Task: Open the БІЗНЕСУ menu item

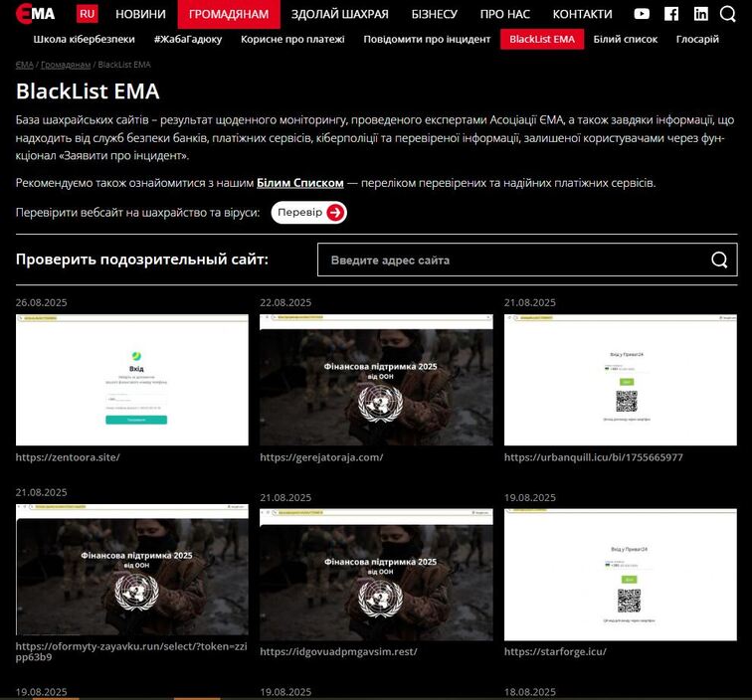Action: pyautogui.click(x=435, y=14)
